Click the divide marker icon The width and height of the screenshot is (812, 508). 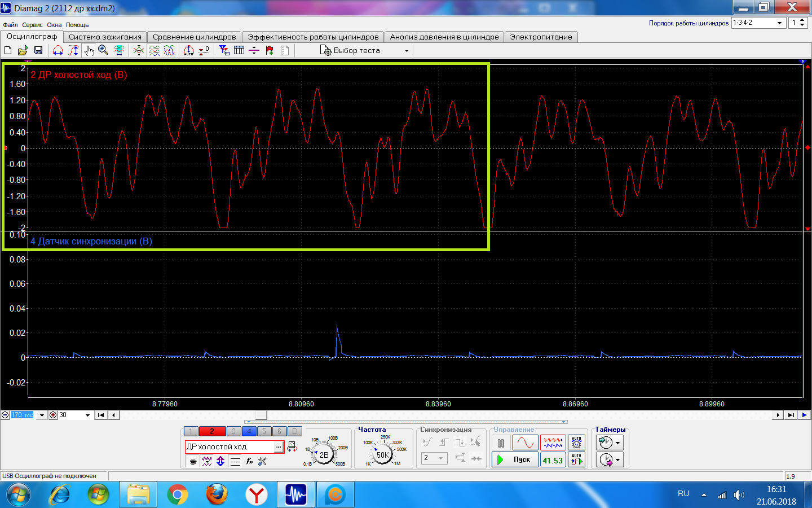tap(254, 51)
